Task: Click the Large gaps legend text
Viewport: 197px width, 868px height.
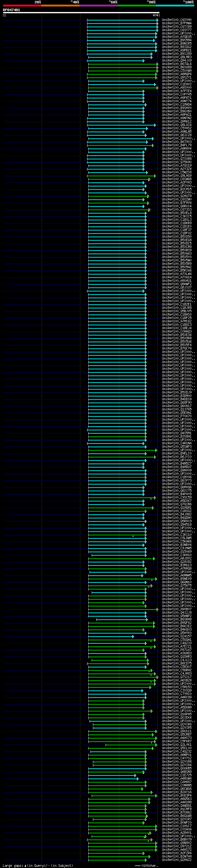Action: click(x=38, y=865)
